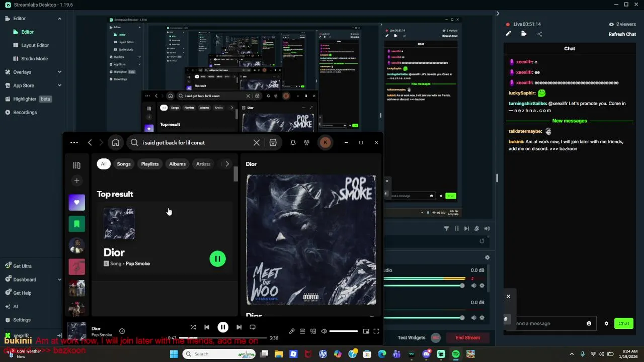Open Spotify friend activity icon
Viewport: 644px width, 362px height.
pos(306,143)
